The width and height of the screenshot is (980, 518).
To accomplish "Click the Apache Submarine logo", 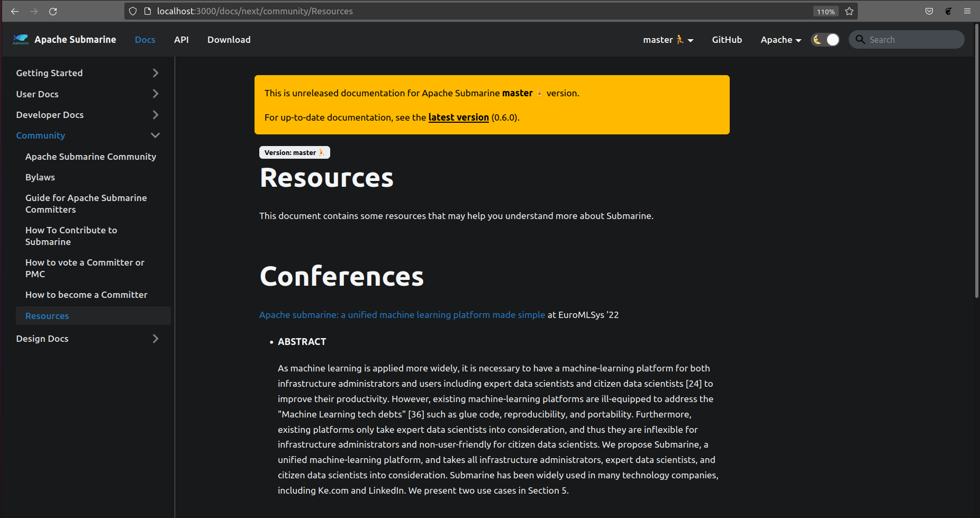I will point(20,39).
